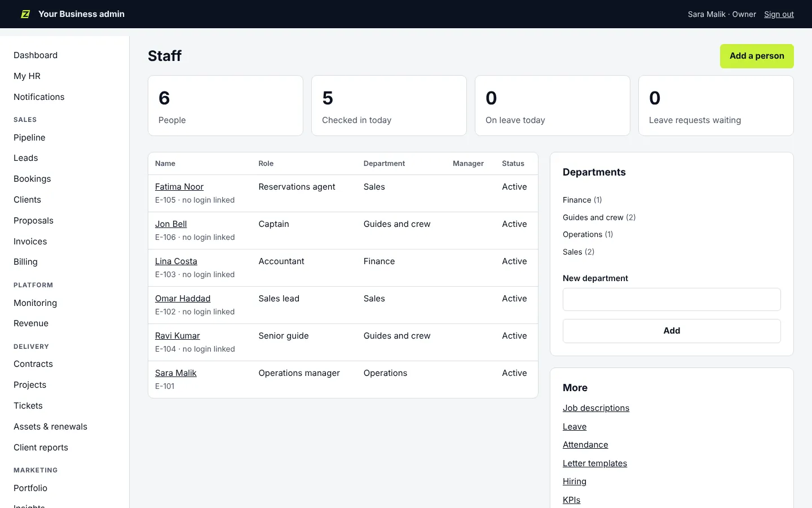Open Bookings from the sidebar
The image size is (812, 508).
tap(32, 179)
